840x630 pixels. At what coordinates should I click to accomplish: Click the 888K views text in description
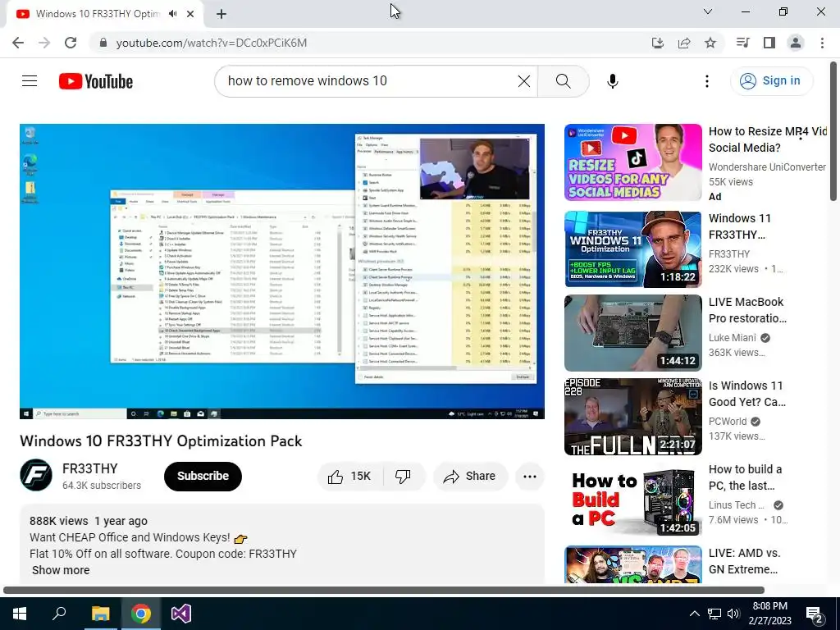pyautogui.click(x=58, y=521)
